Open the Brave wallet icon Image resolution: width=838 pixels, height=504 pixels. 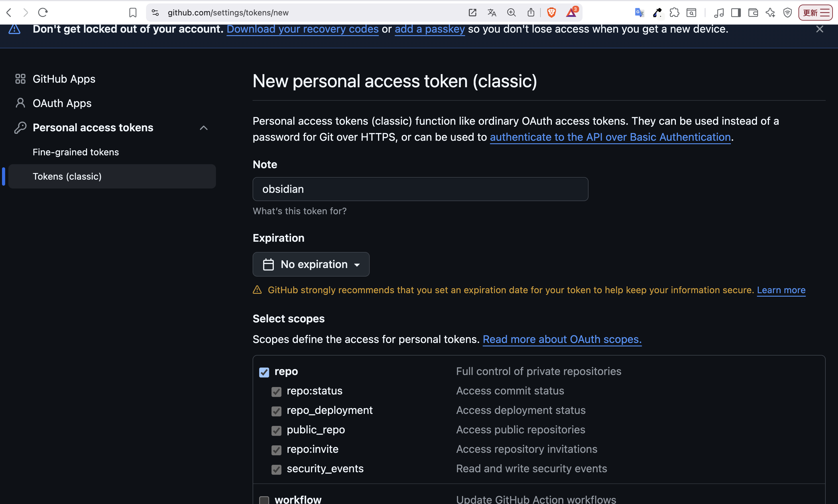pos(753,13)
